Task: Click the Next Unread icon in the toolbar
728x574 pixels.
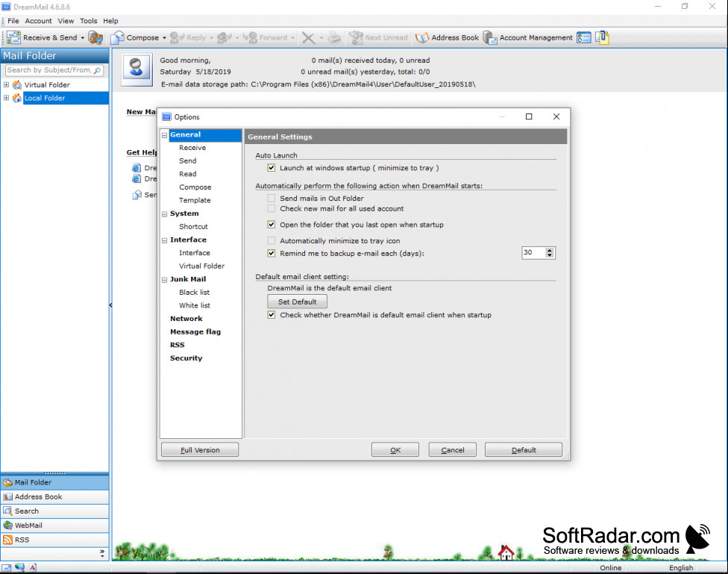Action: [356, 37]
